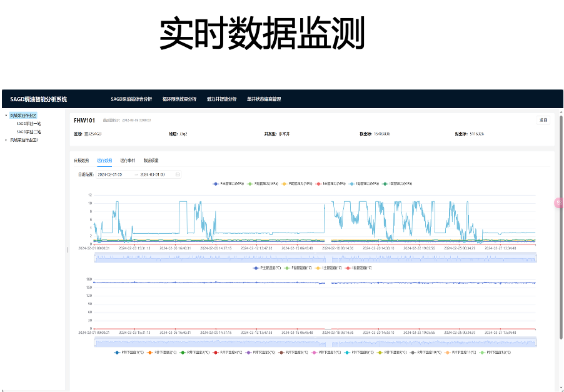This screenshot has width=564, height=392.
Task: Hide the blue P主管温度 series in legend
Action: coord(257,268)
